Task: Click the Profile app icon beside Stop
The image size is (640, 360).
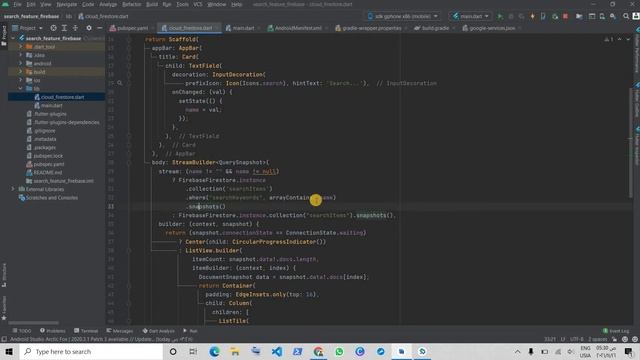Action: point(554,16)
